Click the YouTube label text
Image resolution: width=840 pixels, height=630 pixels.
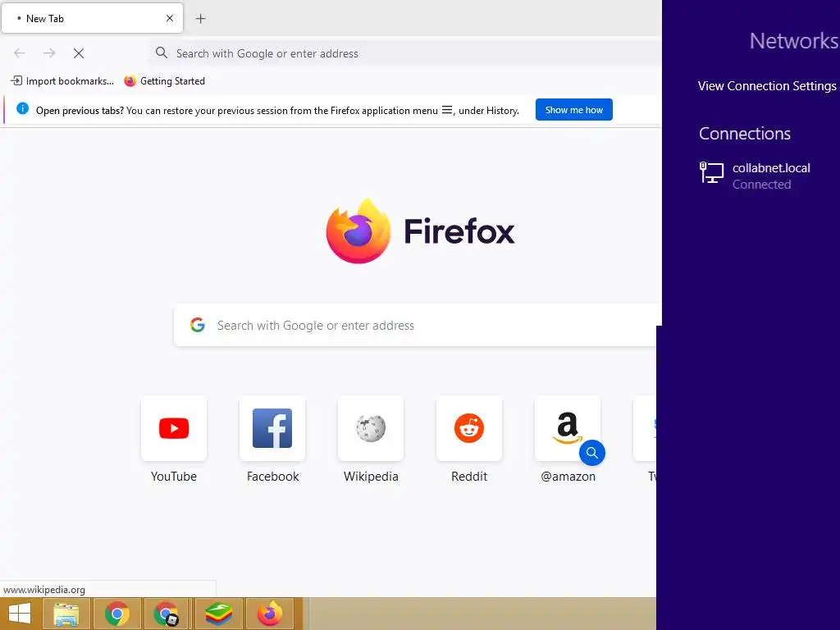point(174,477)
